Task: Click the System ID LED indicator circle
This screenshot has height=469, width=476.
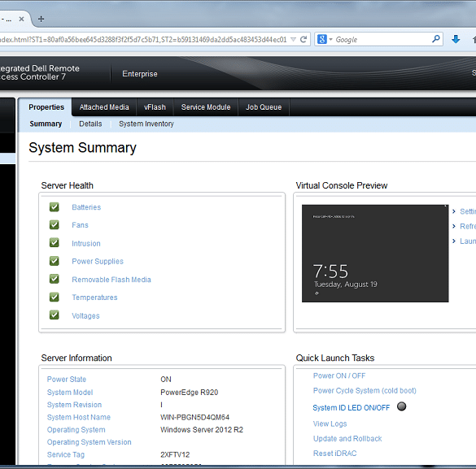Action: (x=401, y=406)
